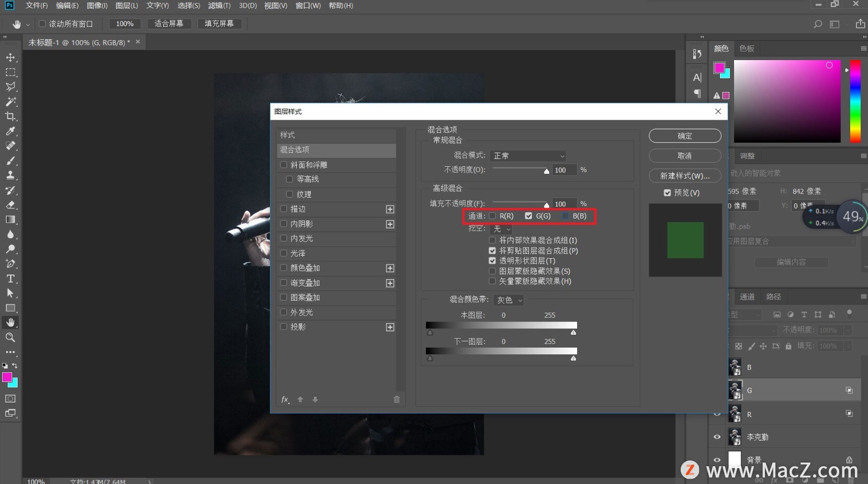The image size is (868, 484).
Task: Select the Horizontal Type tool
Action: (x=10, y=279)
